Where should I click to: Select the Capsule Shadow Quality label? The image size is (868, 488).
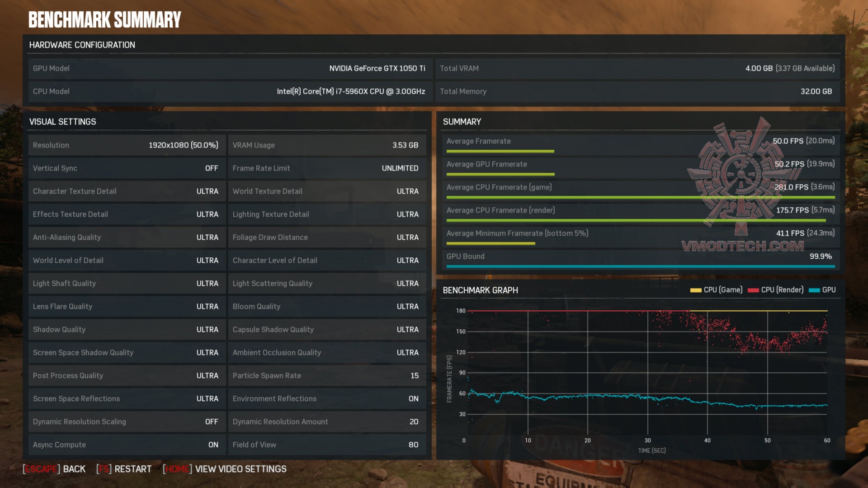point(273,330)
